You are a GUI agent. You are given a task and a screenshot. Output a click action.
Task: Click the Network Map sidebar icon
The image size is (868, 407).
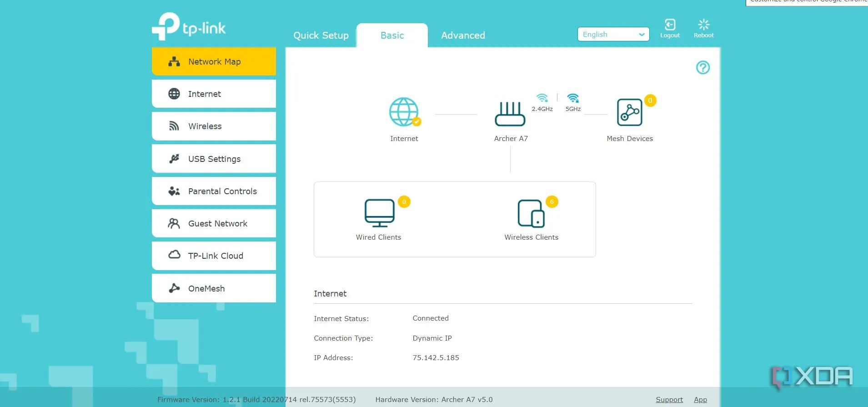[x=174, y=62]
